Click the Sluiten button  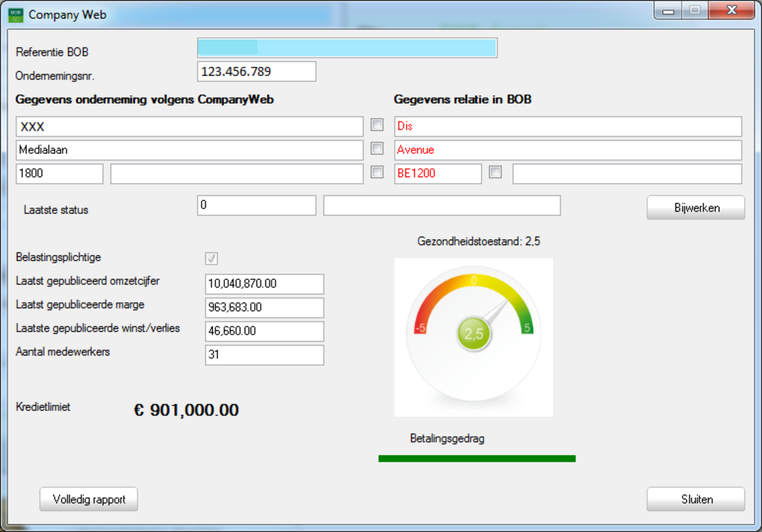pyautogui.click(x=695, y=499)
